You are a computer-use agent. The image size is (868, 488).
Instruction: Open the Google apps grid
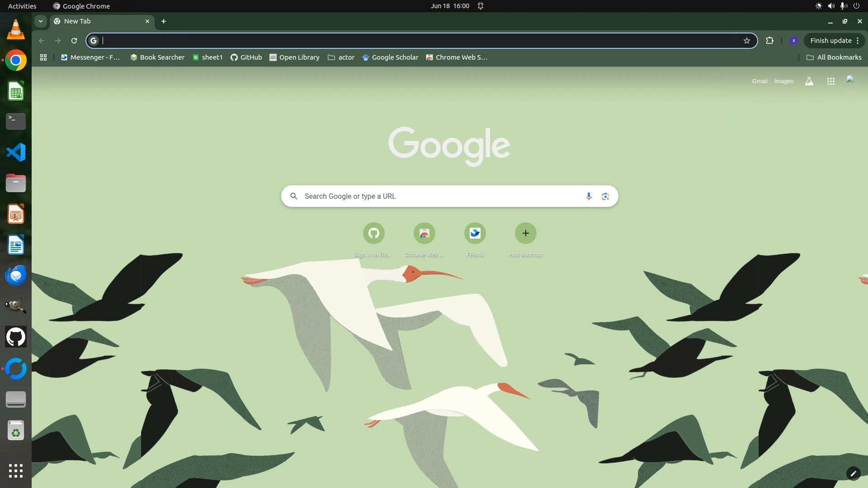click(x=830, y=81)
